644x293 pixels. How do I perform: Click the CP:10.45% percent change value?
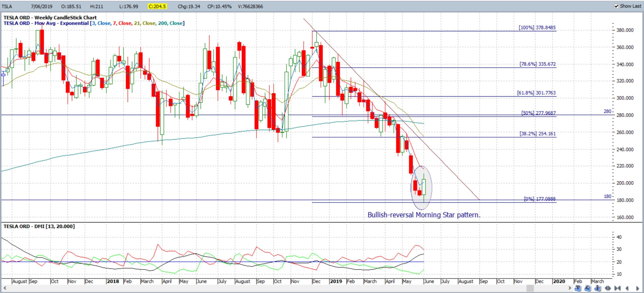219,7
